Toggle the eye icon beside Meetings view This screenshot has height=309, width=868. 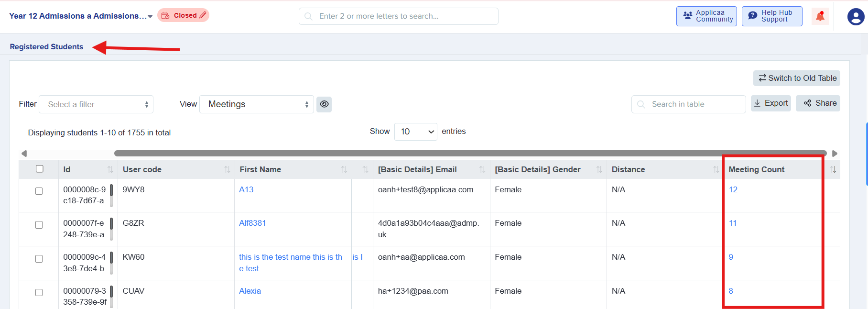click(324, 104)
